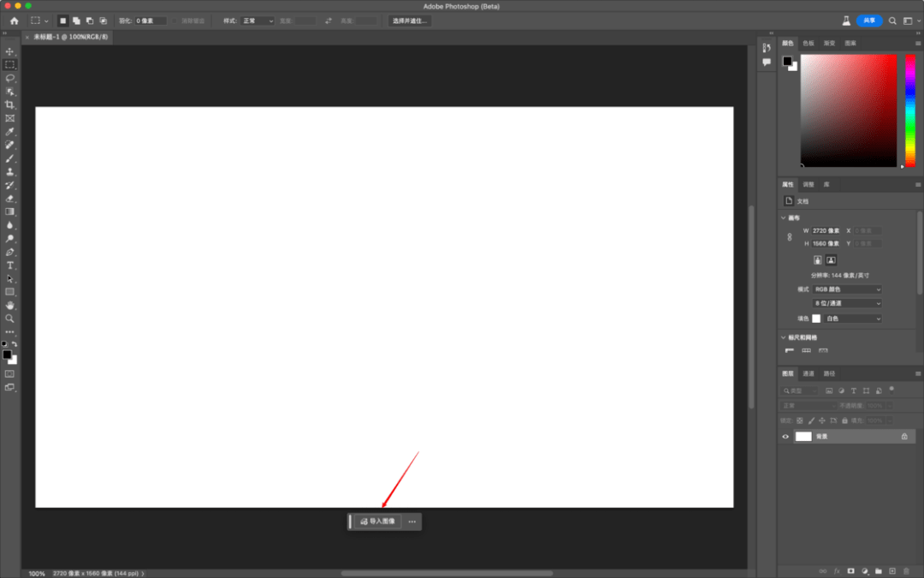The width and height of the screenshot is (924, 578).
Task: Select the Eraser tool
Action: coord(10,199)
